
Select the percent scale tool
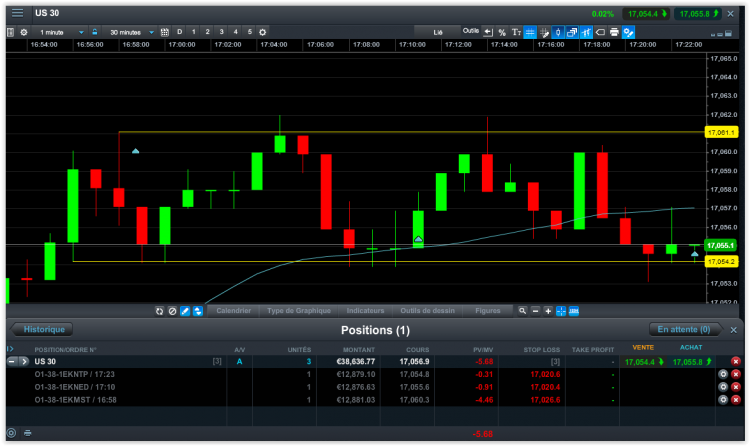[x=502, y=32]
